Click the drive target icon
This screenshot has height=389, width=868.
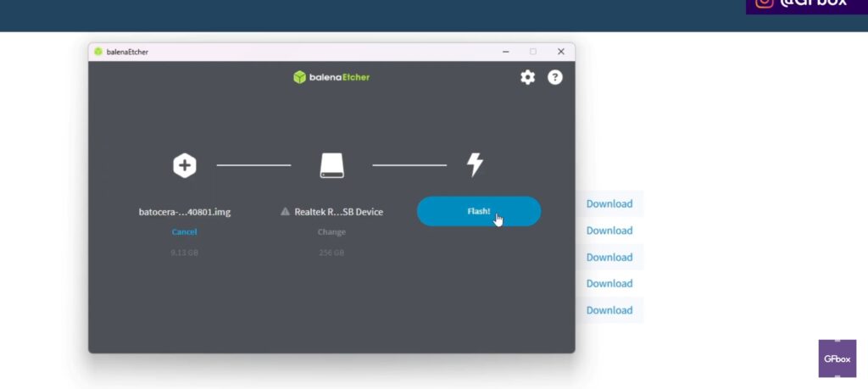[x=331, y=165]
